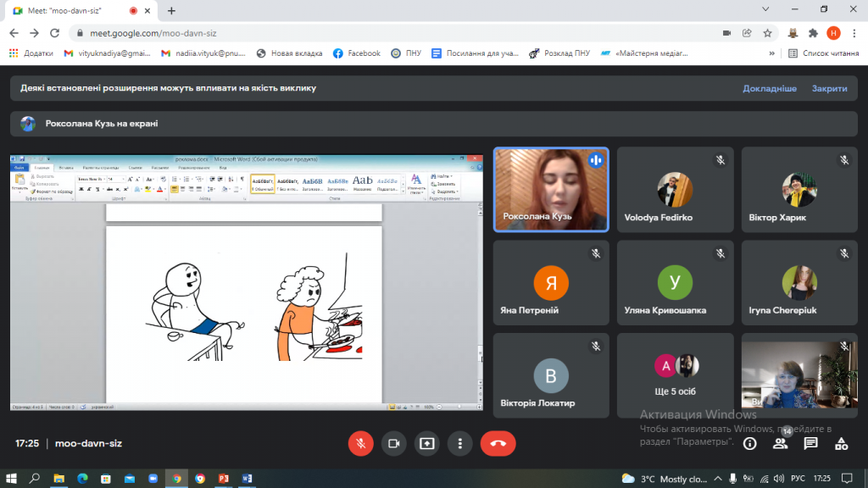This screenshot has width=868, height=488.
Task: Click the 'Докладніше' link
Action: pyautogui.click(x=770, y=88)
